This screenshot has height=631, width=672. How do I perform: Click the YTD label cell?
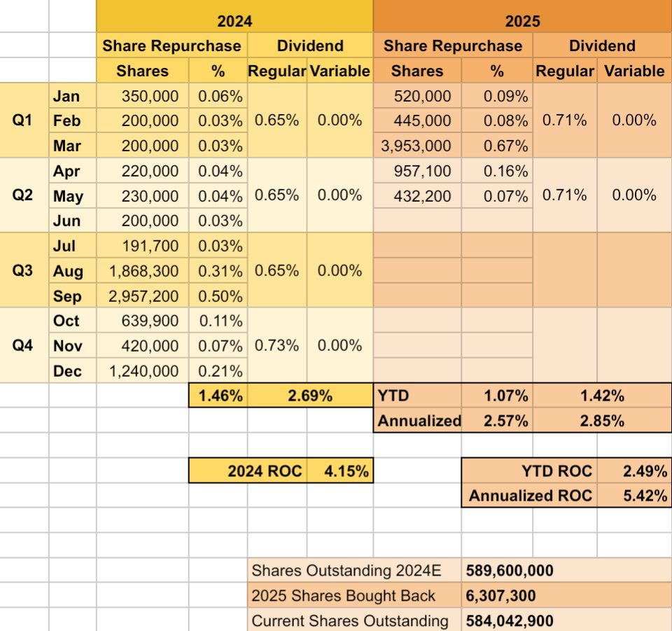[x=418, y=395]
